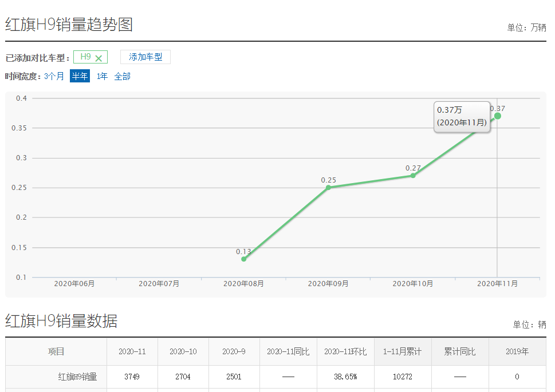The image size is (555, 392).
Task: Click the 红旗H9销量 row label
Action: pyautogui.click(x=77, y=377)
